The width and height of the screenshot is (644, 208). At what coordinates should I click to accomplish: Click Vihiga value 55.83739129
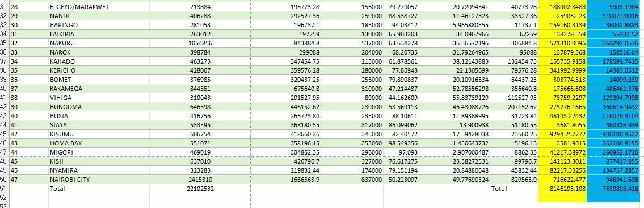(x=454, y=97)
